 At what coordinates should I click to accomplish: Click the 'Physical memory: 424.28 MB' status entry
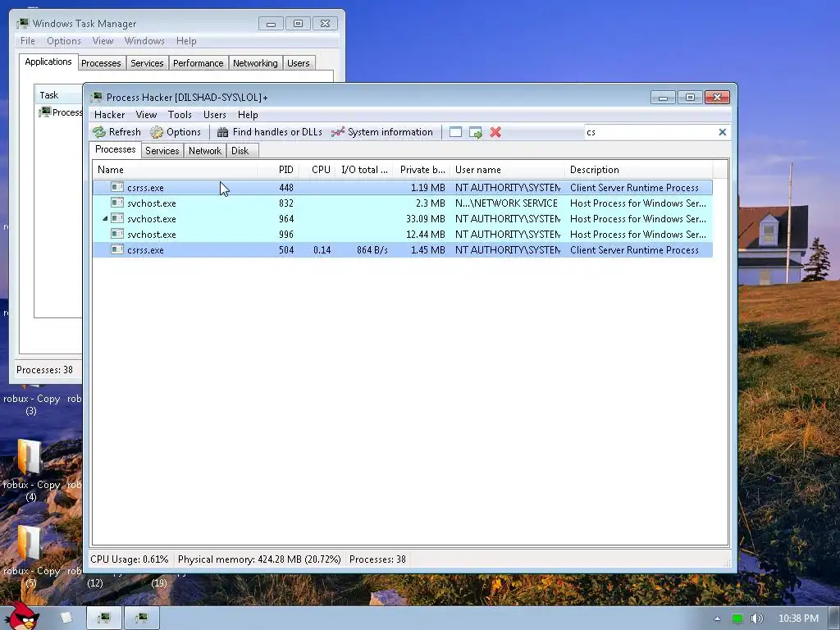[x=259, y=559]
